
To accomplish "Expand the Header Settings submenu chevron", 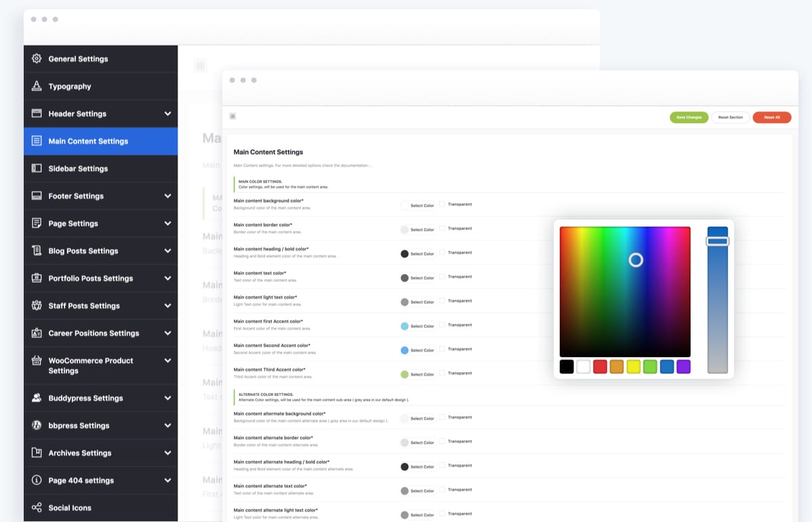I will (167, 114).
